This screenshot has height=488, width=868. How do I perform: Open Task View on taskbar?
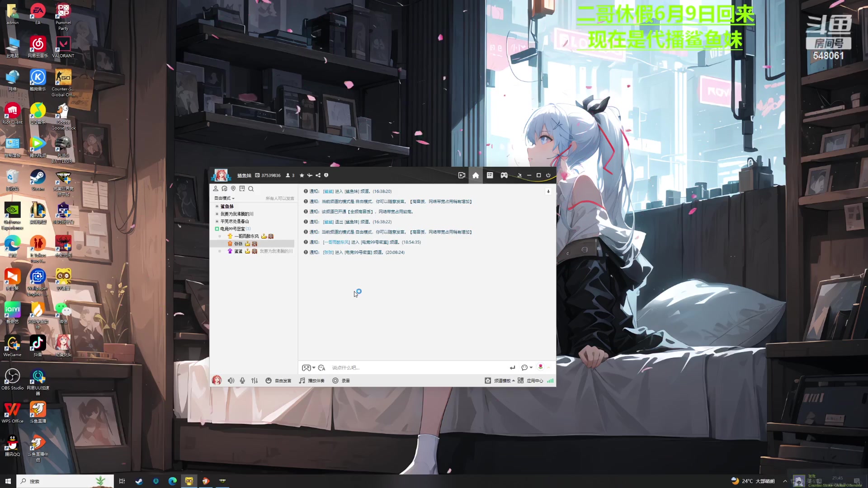point(122,481)
